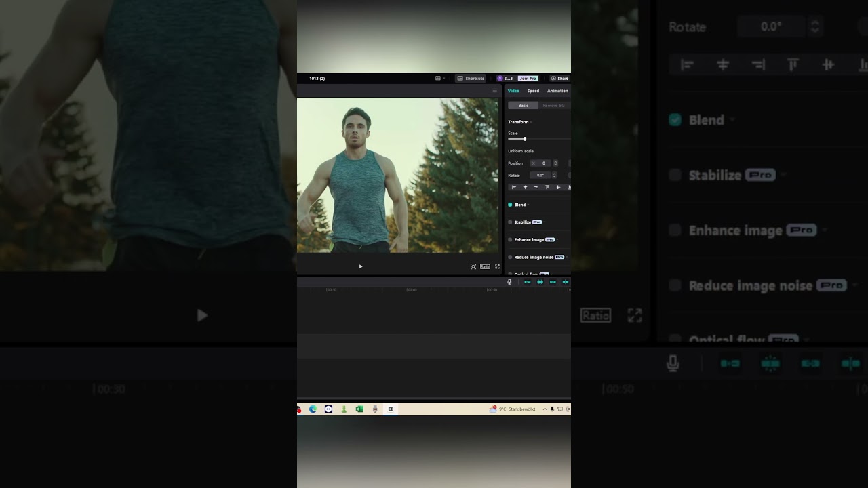Open the weather widget showing 9°C
The width and height of the screenshot is (868, 488).
click(x=513, y=409)
